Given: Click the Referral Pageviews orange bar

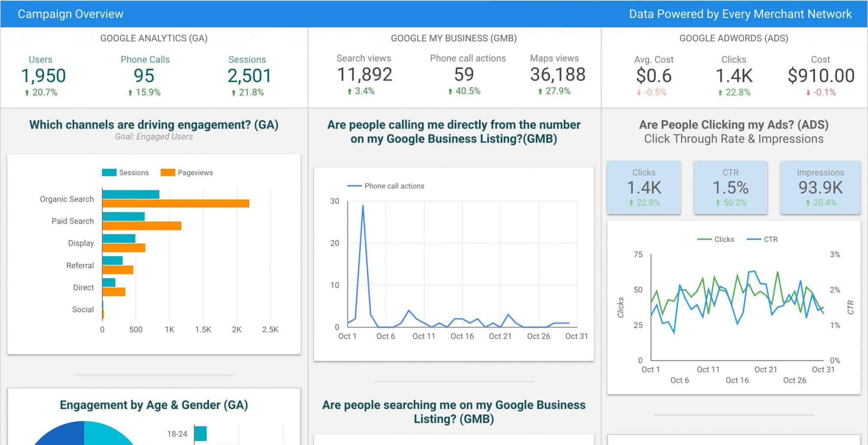Looking at the screenshot, I should (x=118, y=270).
